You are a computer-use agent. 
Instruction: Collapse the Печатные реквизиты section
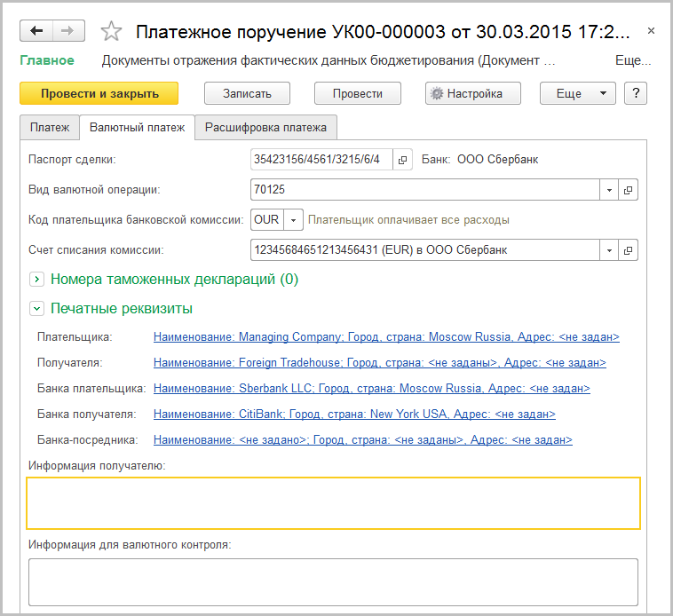pyautogui.click(x=37, y=309)
